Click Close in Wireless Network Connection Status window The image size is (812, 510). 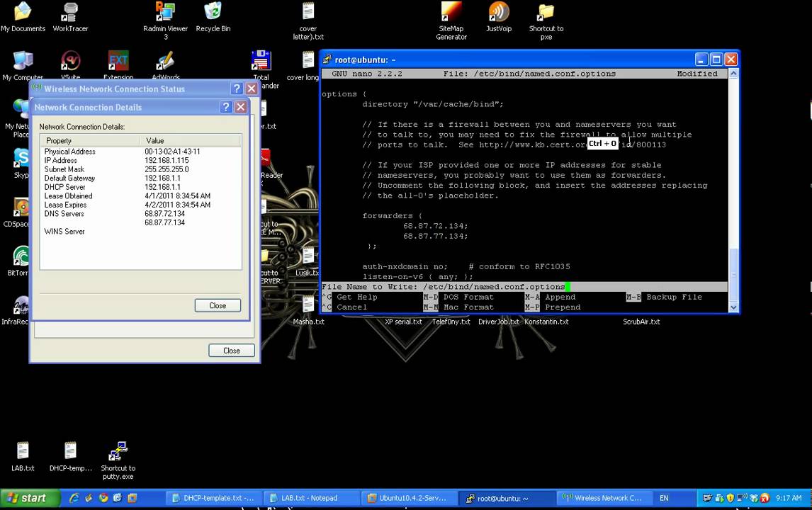[x=232, y=351]
